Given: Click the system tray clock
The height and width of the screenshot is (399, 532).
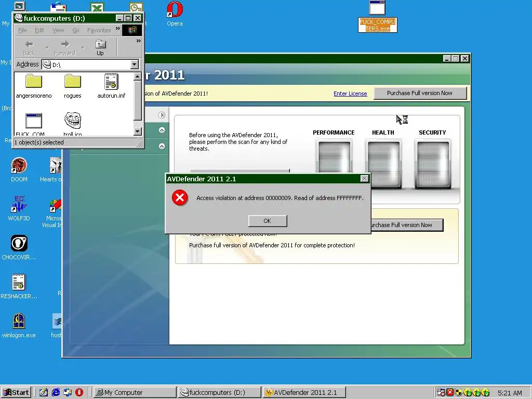Looking at the screenshot, I should click(x=510, y=393).
